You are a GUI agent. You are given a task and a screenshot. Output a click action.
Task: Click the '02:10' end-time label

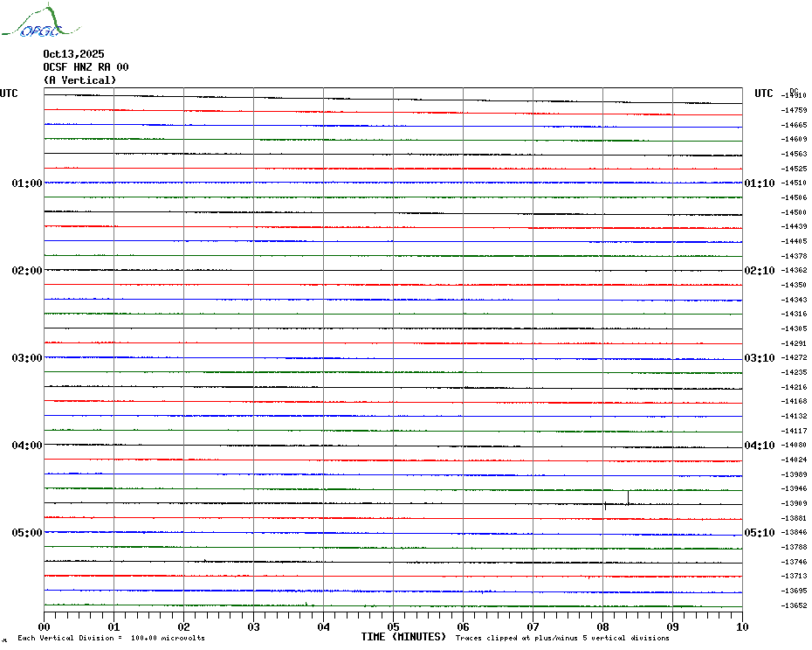click(760, 271)
